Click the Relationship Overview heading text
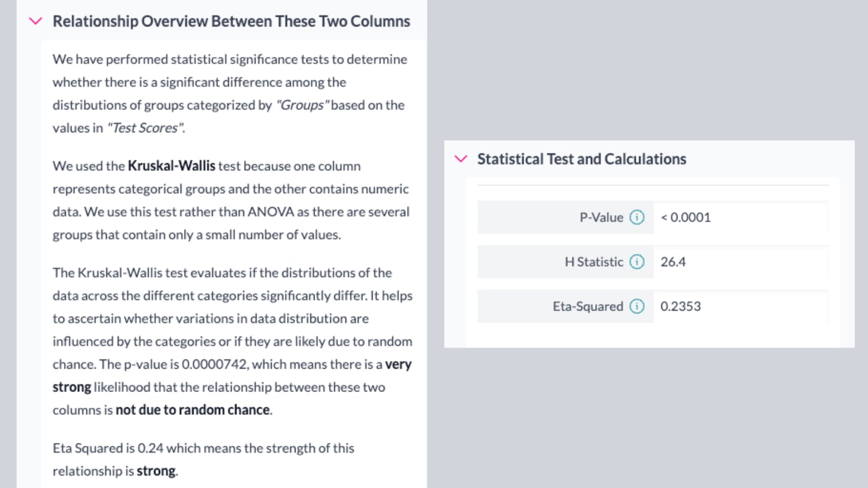The width and height of the screenshot is (868, 488). [x=231, y=21]
